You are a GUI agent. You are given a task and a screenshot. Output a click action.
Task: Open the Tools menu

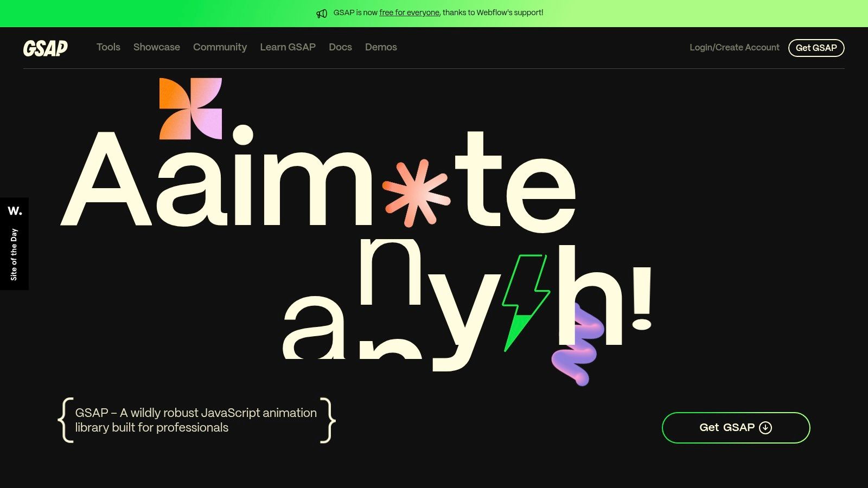108,47
